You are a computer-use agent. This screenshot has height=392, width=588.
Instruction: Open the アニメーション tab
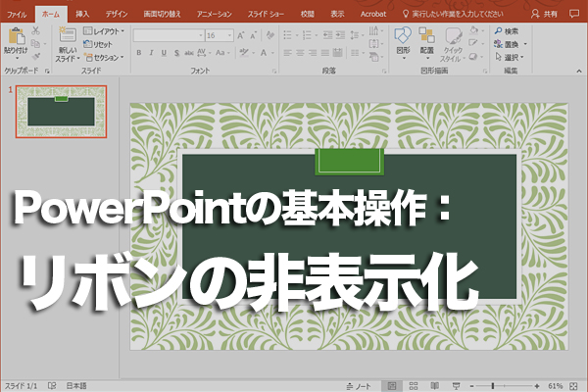pyautogui.click(x=214, y=15)
